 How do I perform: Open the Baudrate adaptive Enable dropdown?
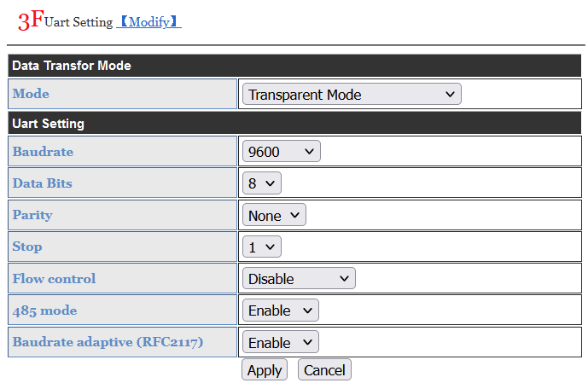281,343
